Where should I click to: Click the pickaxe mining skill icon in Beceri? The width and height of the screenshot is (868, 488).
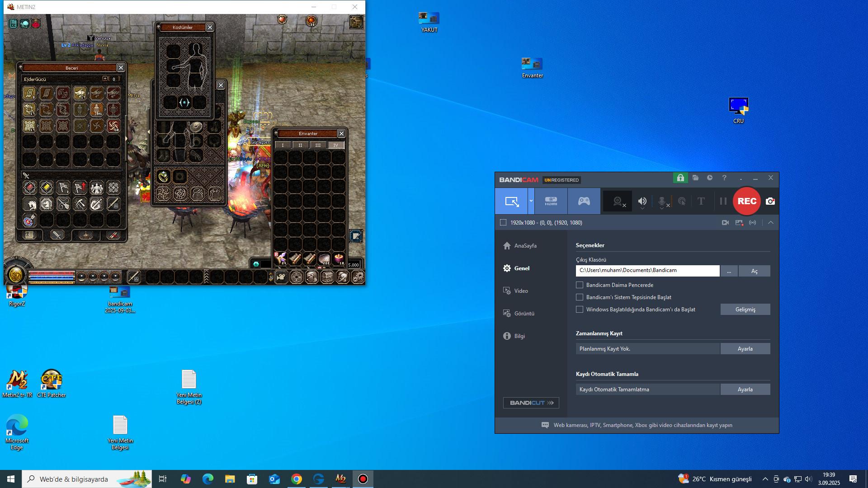tap(80, 204)
